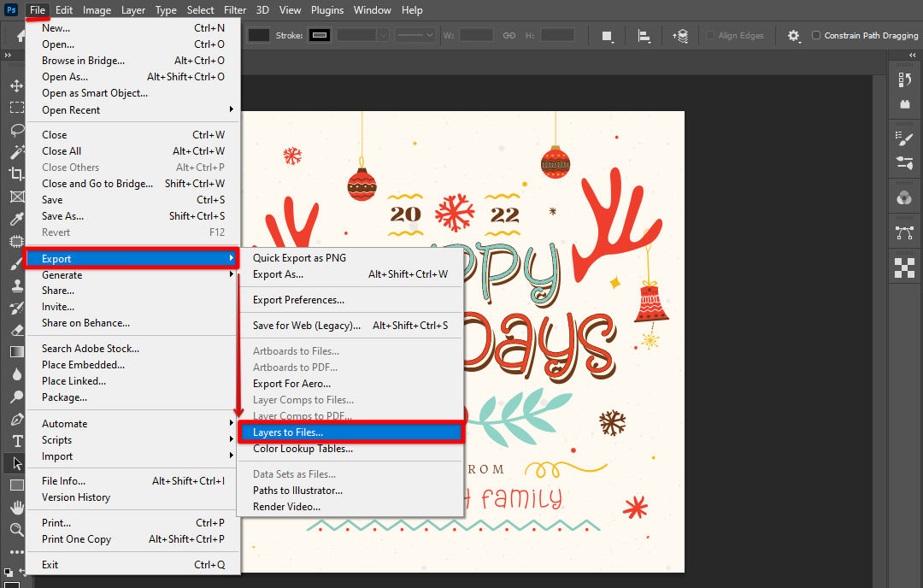Toggle the Align Edges checkbox
This screenshot has width=923, height=588.
coord(710,36)
